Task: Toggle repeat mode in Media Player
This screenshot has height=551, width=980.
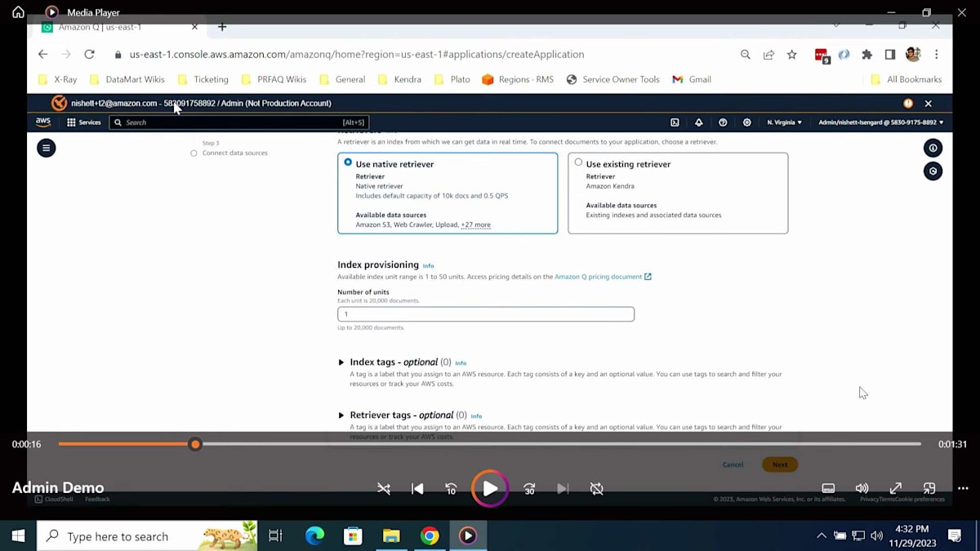Action: pyautogui.click(x=597, y=488)
